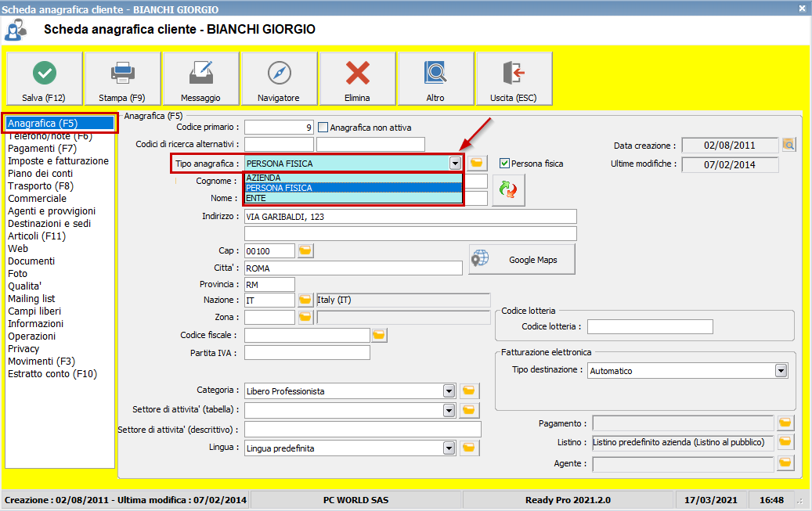The width and height of the screenshot is (812, 511).
Task: Open the Foto section
Action: click(17, 274)
